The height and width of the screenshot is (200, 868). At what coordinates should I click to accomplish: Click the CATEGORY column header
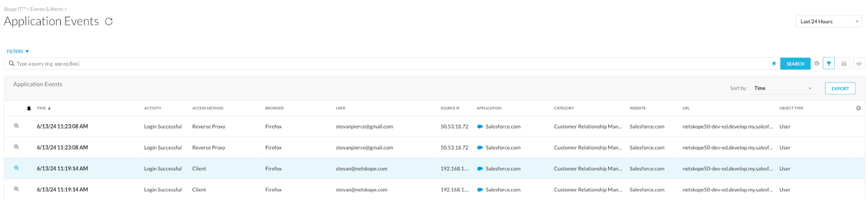pos(564,108)
